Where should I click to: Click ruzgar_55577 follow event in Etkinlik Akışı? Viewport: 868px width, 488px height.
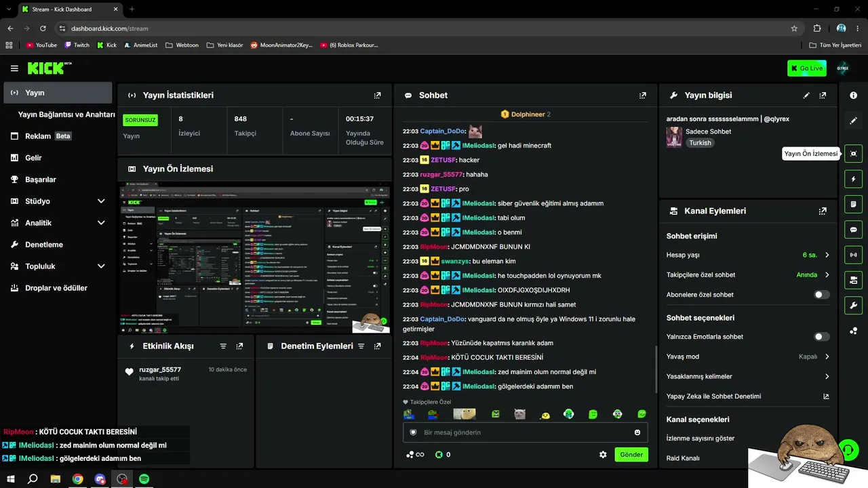pyautogui.click(x=186, y=374)
